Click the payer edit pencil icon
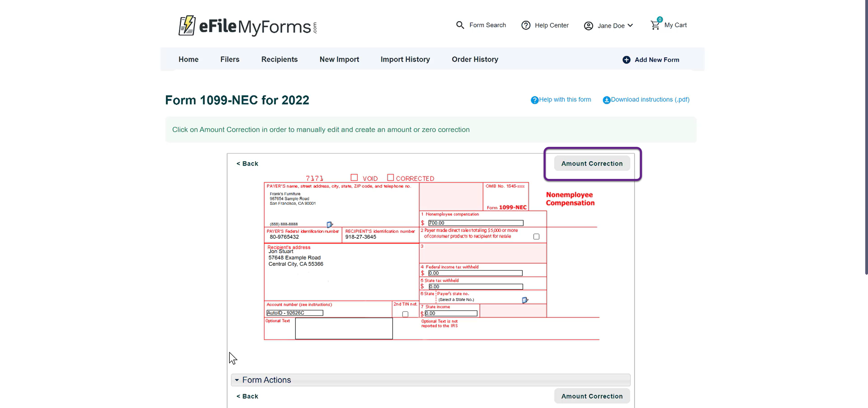This screenshot has height=408, width=868. pos(330,224)
